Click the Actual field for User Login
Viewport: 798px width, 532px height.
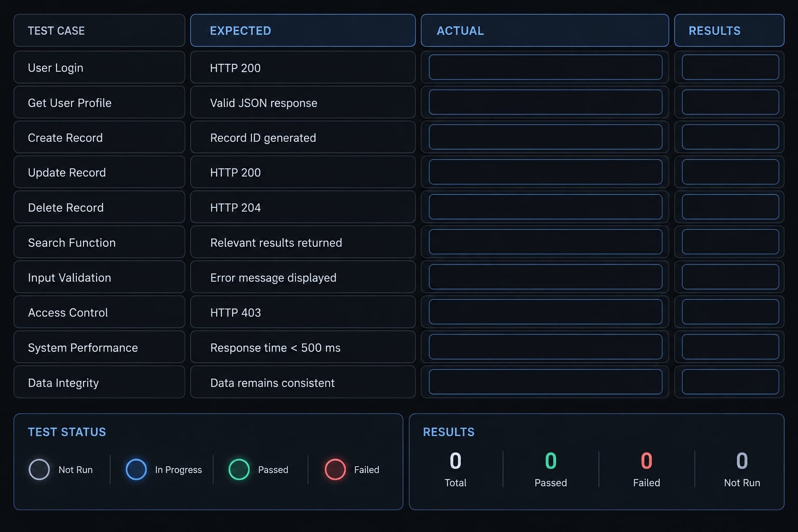click(546, 67)
